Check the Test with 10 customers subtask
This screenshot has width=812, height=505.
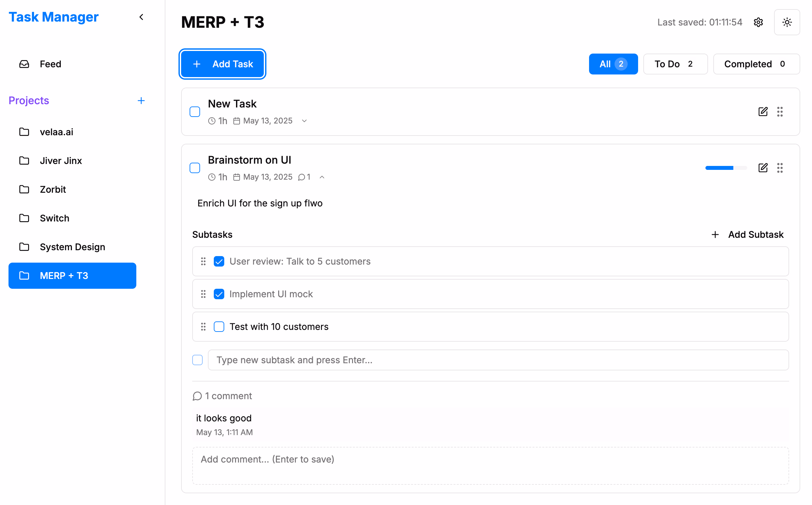[x=219, y=326]
